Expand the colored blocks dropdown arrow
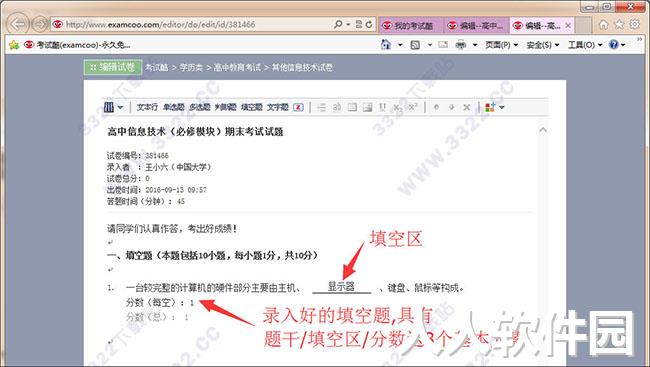This screenshot has height=367, width=650. 502,107
